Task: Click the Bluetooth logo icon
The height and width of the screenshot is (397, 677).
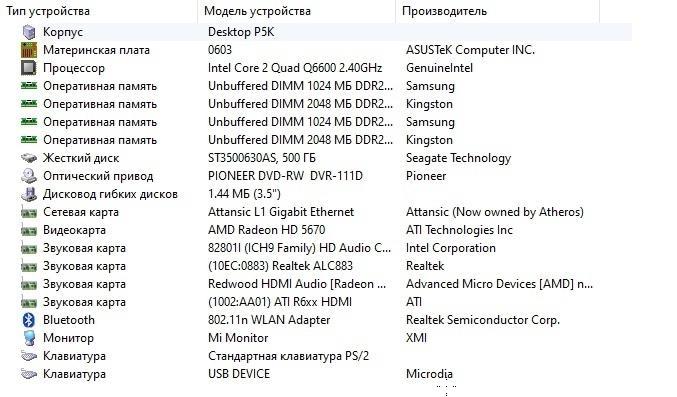Action: click(x=29, y=320)
